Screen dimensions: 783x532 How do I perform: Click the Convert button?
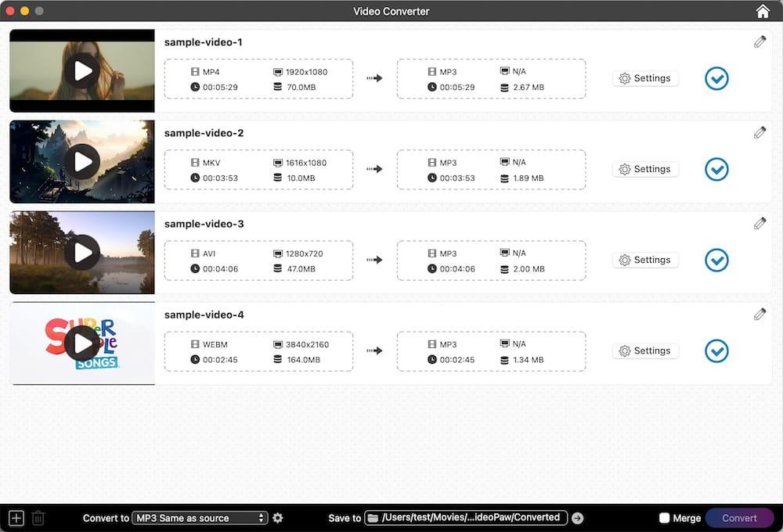[x=739, y=518]
